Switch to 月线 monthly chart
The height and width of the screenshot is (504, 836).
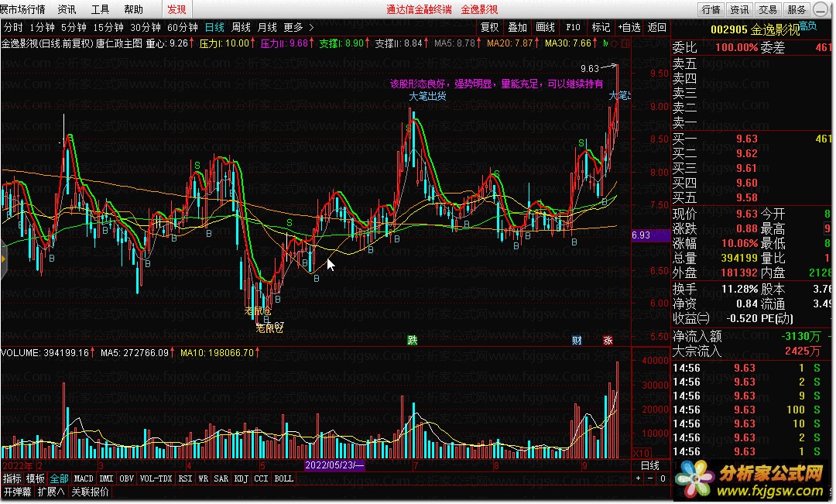click(267, 27)
